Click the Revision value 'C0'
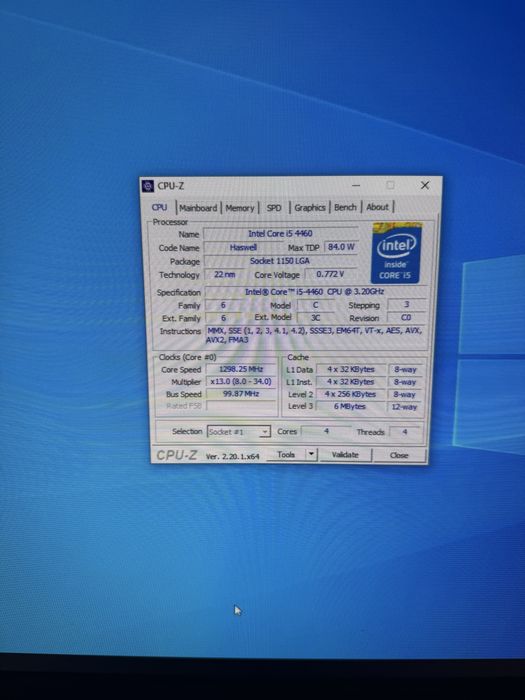The height and width of the screenshot is (700, 525). point(406,317)
